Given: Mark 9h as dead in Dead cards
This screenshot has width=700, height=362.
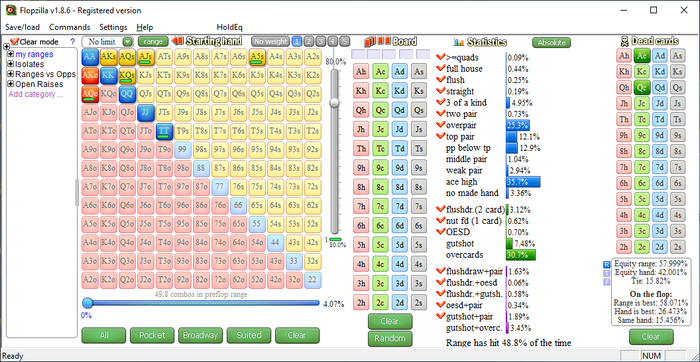Looking at the screenshot, I should click(624, 135).
